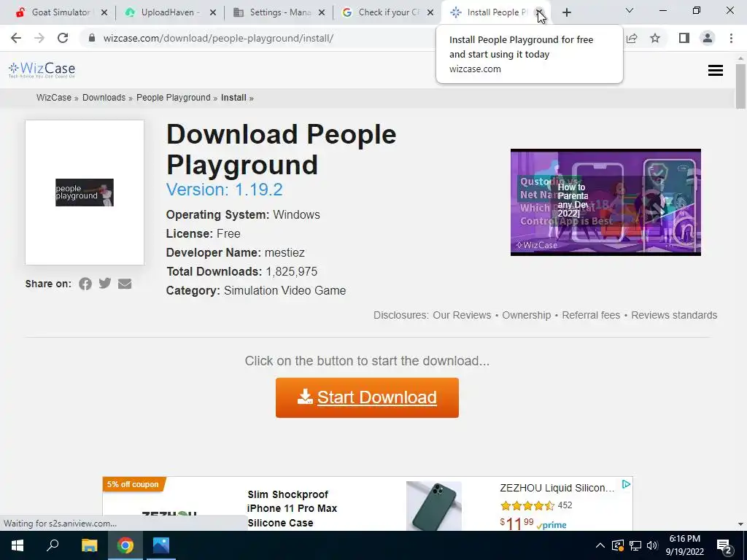Show hidden tray icons chevron
This screenshot has height=560, width=747.
point(600,545)
